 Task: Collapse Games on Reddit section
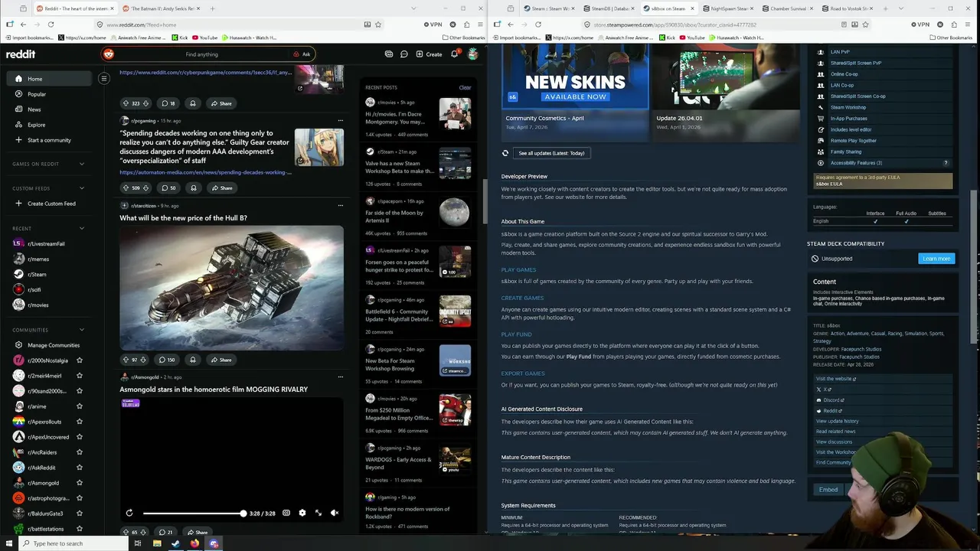tap(82, 164)
